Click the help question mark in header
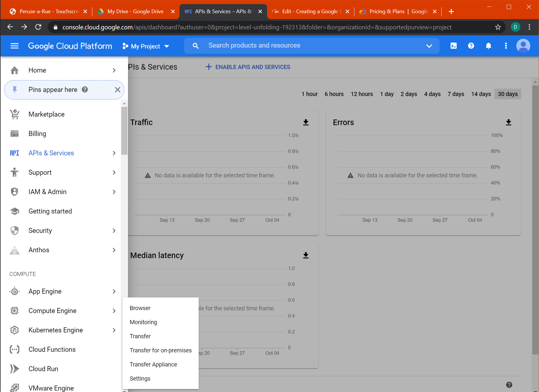 coord(471,46)
